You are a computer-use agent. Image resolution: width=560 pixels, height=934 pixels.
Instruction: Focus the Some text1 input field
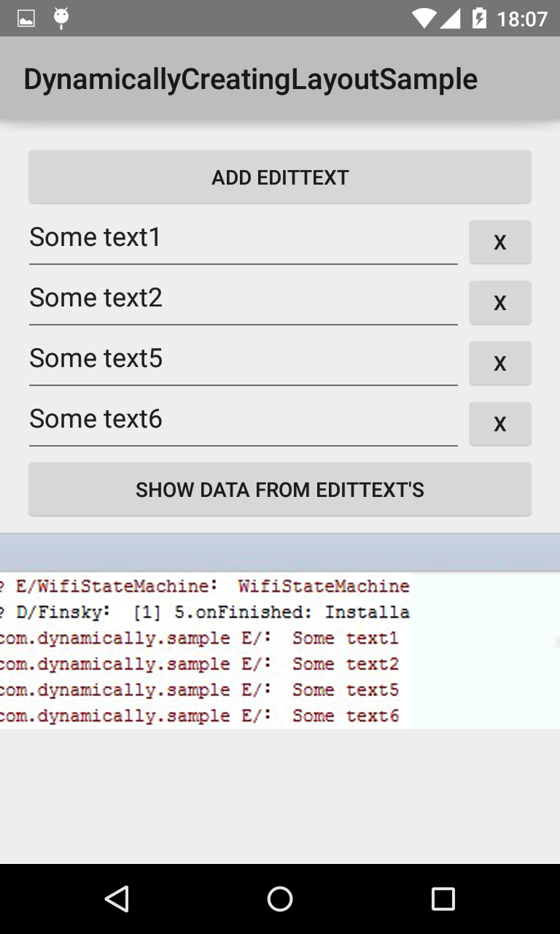[244, 242]
